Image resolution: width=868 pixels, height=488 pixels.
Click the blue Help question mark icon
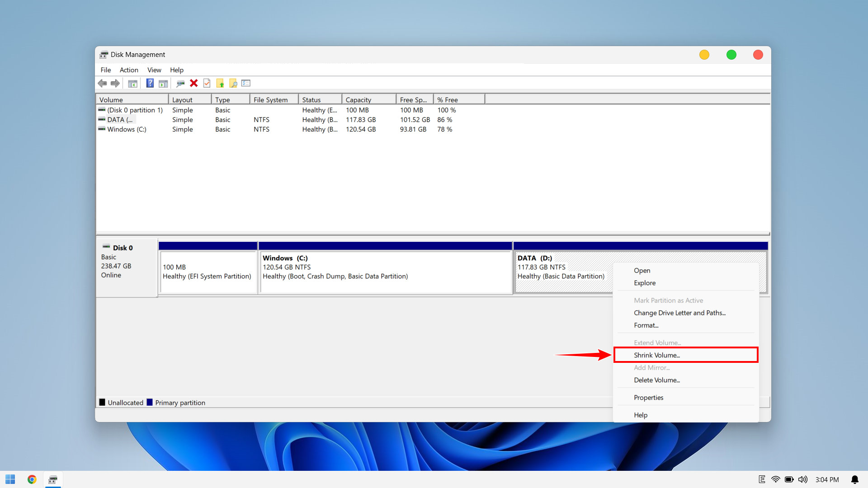(150, 83)
